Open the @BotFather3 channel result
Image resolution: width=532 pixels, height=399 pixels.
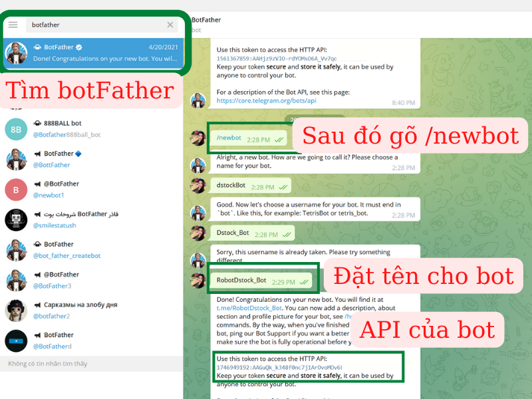92,280
